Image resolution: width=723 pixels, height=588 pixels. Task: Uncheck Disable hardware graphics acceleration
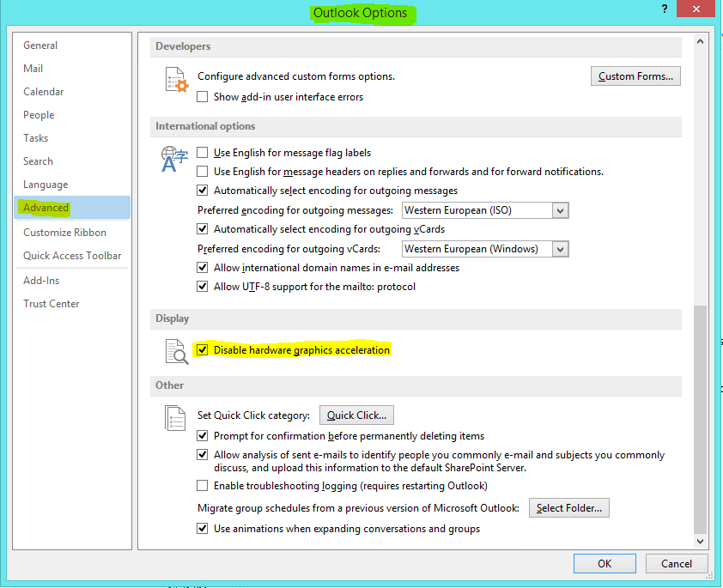pos(203,350)
